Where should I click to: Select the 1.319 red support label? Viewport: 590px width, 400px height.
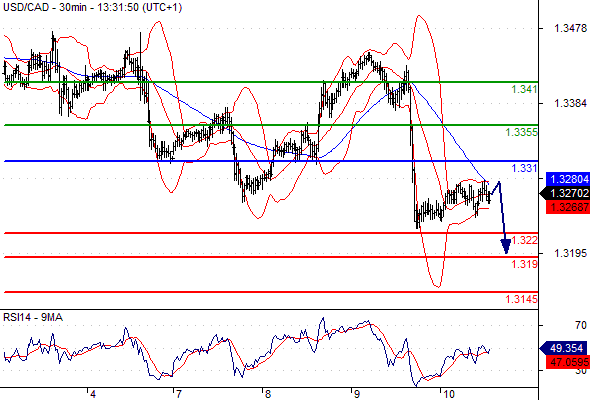click(x=524, y=264)
